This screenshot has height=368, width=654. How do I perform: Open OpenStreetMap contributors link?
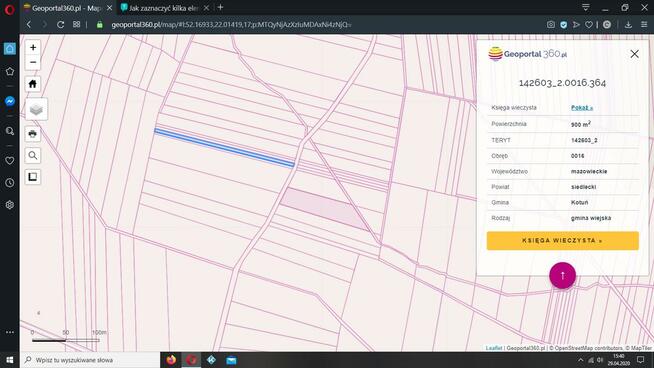pyautogui.click(x=588, y=348)
